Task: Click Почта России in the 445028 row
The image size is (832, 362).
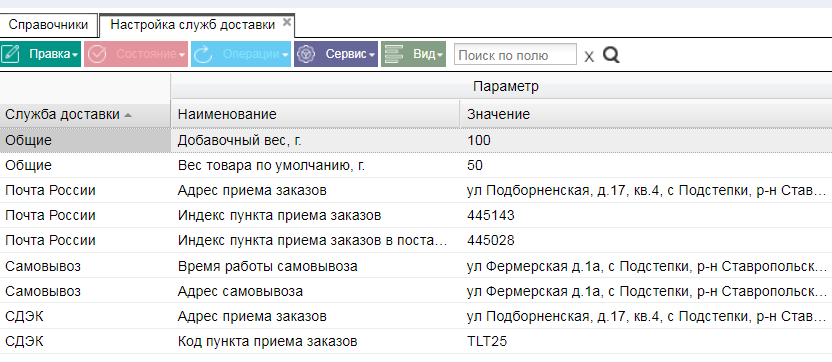Action: (50, 240)
